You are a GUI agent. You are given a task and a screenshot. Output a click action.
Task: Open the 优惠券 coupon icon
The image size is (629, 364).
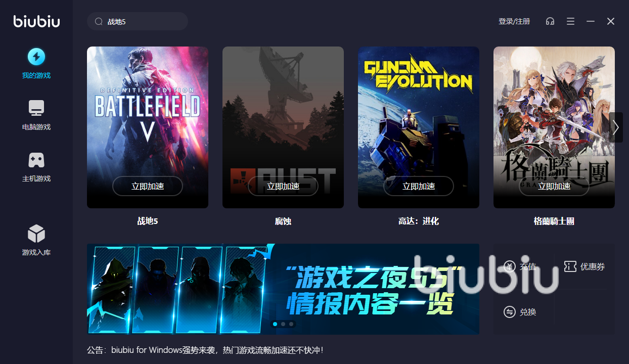point(570,266)
